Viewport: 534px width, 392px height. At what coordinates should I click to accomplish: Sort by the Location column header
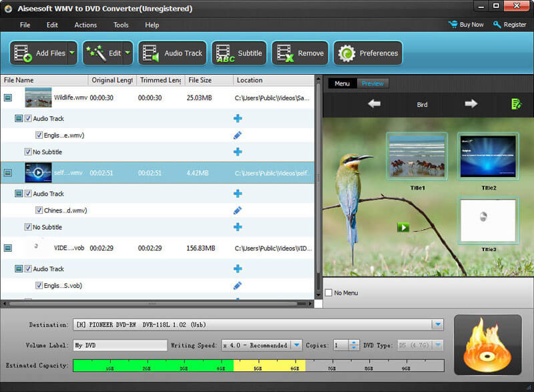tap(274, 80)
